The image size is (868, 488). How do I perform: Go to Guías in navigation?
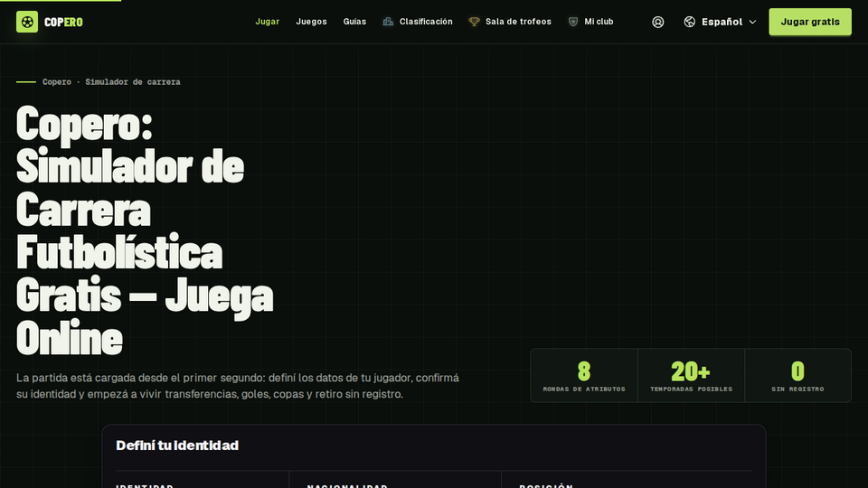(354, 22)
